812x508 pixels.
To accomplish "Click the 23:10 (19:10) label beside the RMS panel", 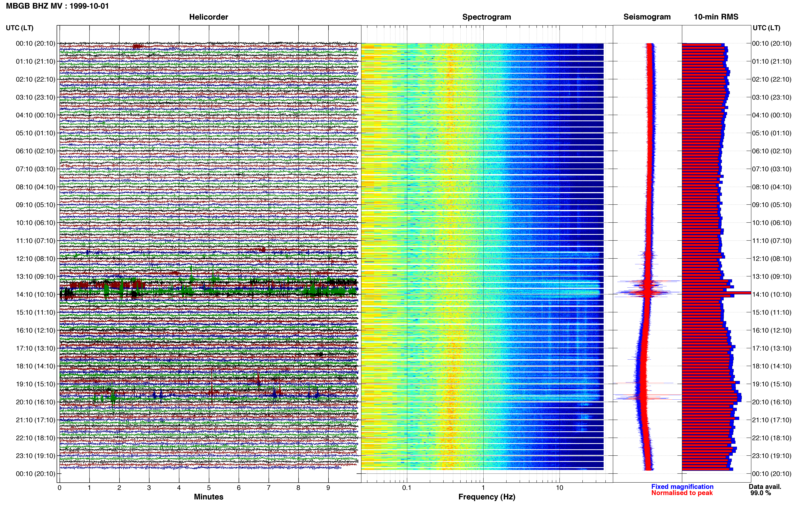I will click(x=772, y=456).
